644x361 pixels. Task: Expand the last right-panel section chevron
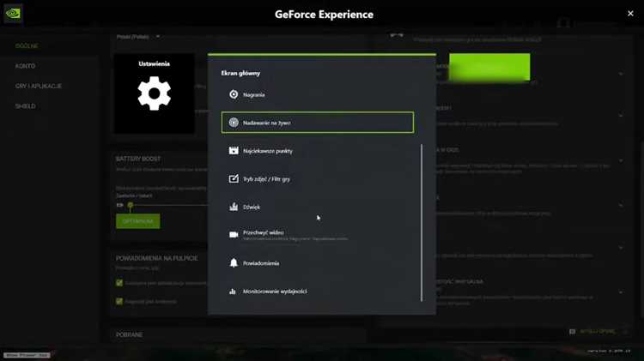(x=621, y=292)
